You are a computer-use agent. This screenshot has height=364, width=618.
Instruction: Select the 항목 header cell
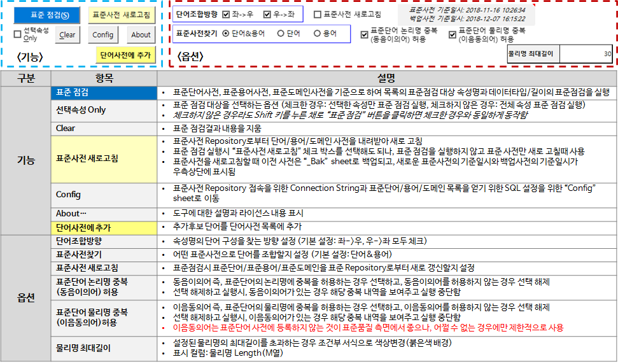104,78
